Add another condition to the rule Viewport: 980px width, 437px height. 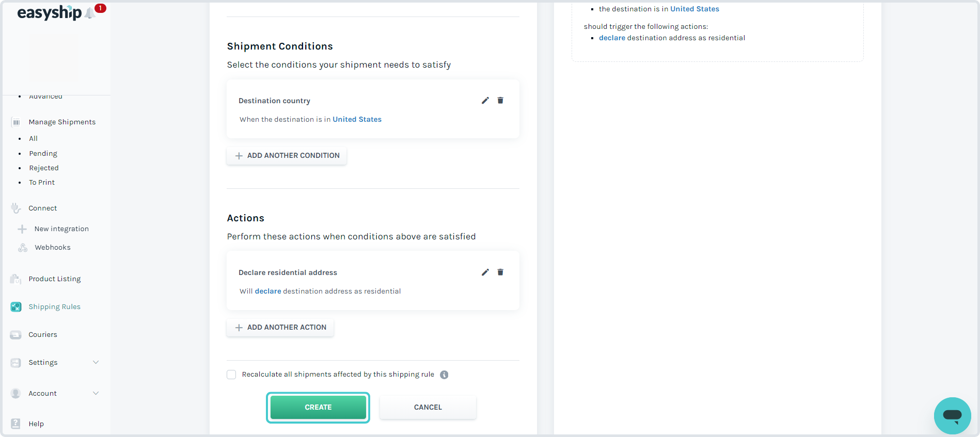(x=287, y=156)
